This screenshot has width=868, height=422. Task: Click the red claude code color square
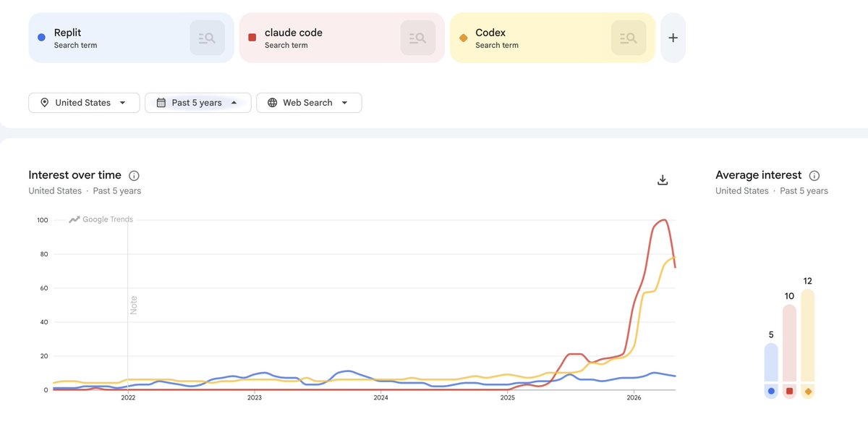point(252,38)
